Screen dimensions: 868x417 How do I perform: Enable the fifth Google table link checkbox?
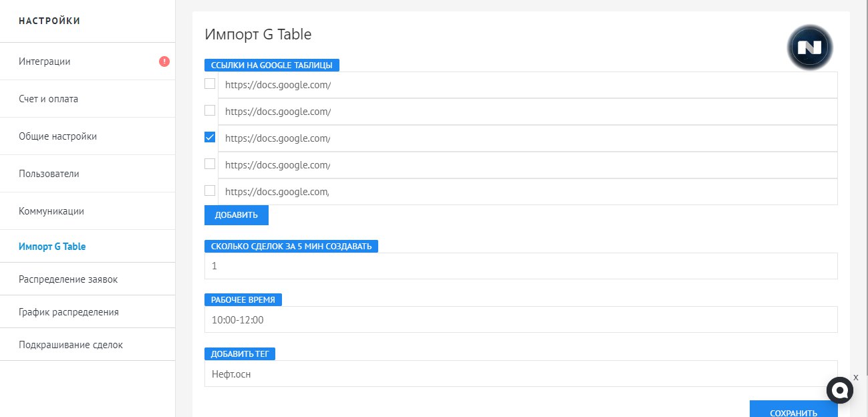pos(210,190)
